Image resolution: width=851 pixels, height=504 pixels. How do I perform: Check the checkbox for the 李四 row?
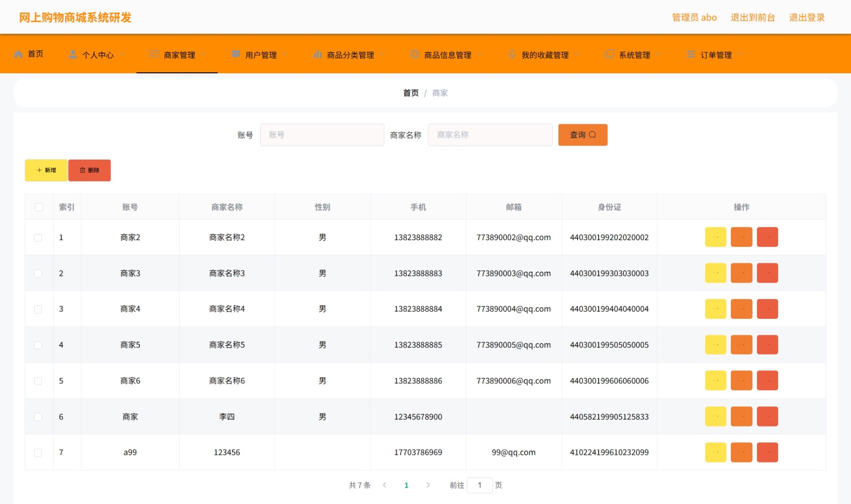(x=38, y=417)
